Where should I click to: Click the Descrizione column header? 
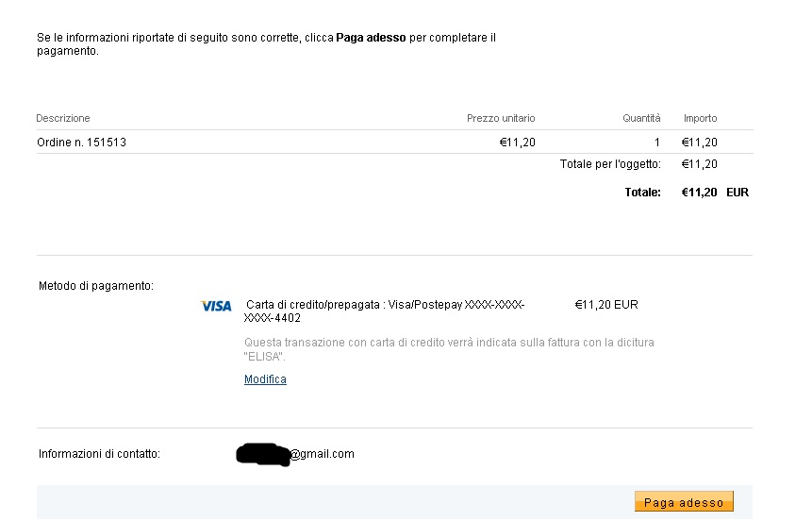click(x=63, y=118)
